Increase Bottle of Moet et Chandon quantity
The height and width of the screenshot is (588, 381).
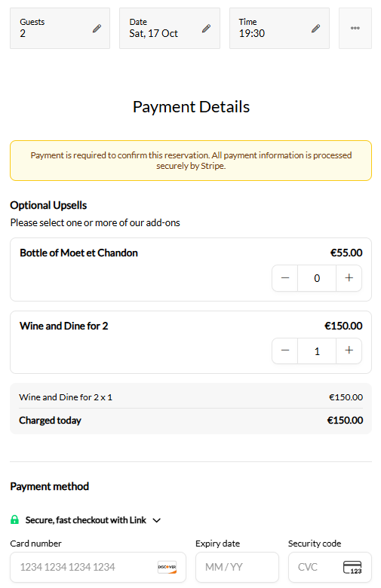tap(349, 278)
